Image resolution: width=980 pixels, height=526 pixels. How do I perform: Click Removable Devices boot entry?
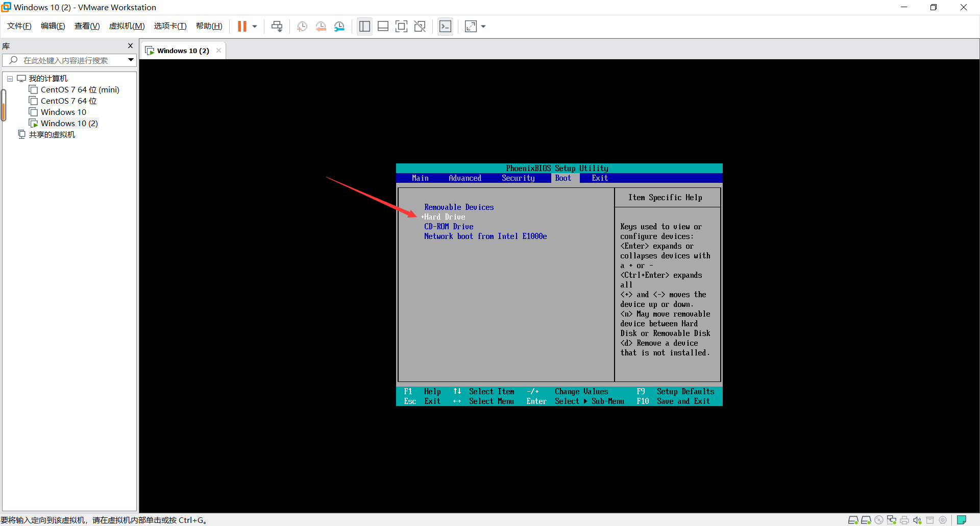tap(459, 207)
